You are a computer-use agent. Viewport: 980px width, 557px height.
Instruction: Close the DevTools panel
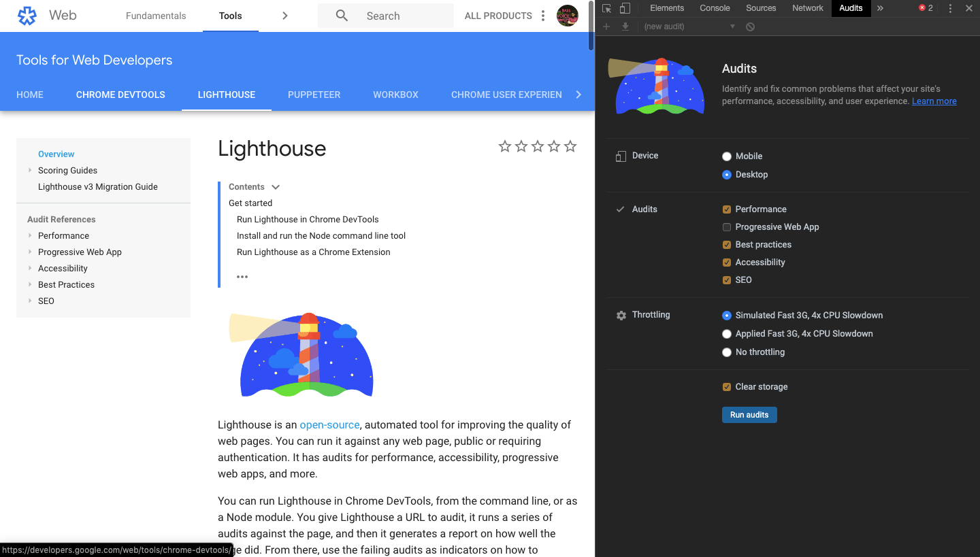(x=969, y=8)
